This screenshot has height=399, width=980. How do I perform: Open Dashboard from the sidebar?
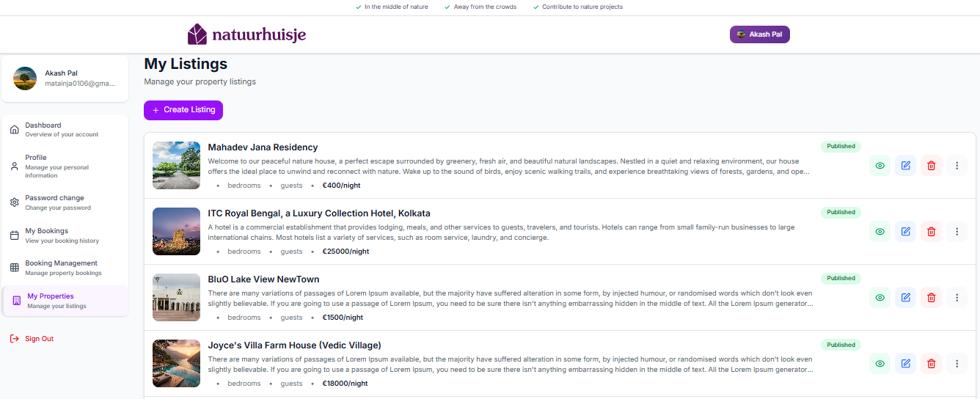[x=65, y=130]
